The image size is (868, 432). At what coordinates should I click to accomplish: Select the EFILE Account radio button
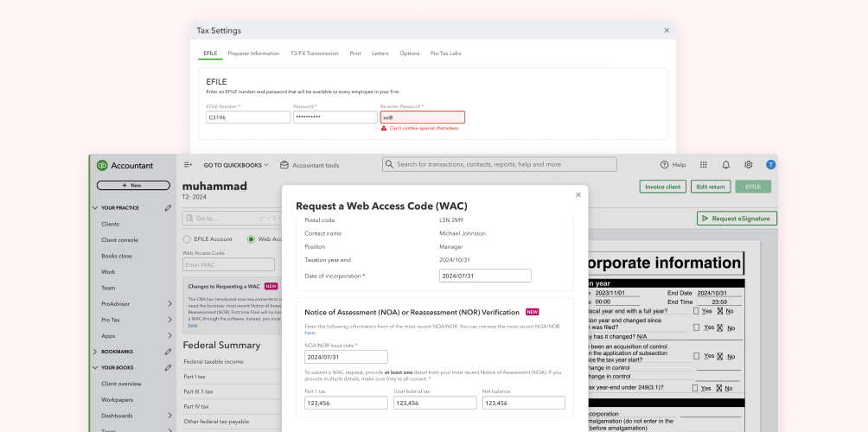pos(187,239)
